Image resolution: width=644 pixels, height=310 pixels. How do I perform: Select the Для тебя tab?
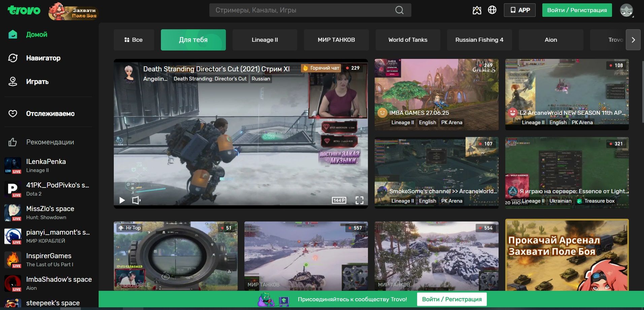(193, 40)
